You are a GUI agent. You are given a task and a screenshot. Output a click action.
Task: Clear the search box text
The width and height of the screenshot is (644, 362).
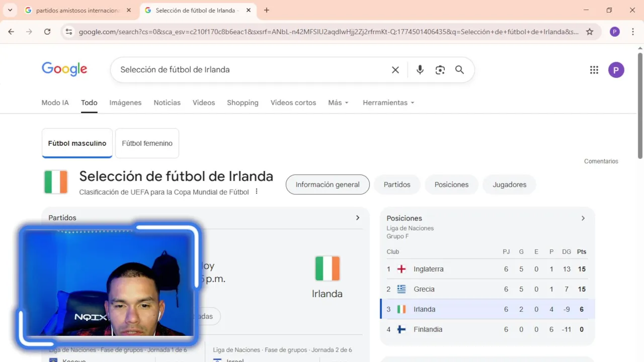tap(395, 70)
